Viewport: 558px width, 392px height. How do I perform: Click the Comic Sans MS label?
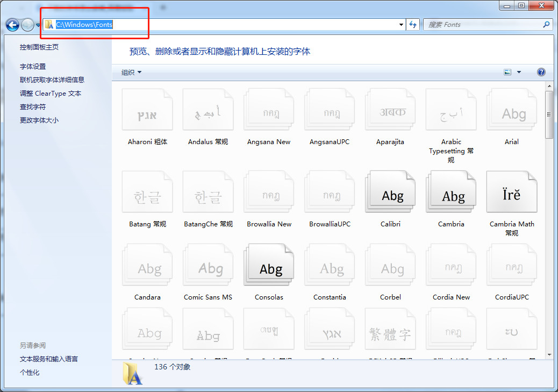point(208,297)
